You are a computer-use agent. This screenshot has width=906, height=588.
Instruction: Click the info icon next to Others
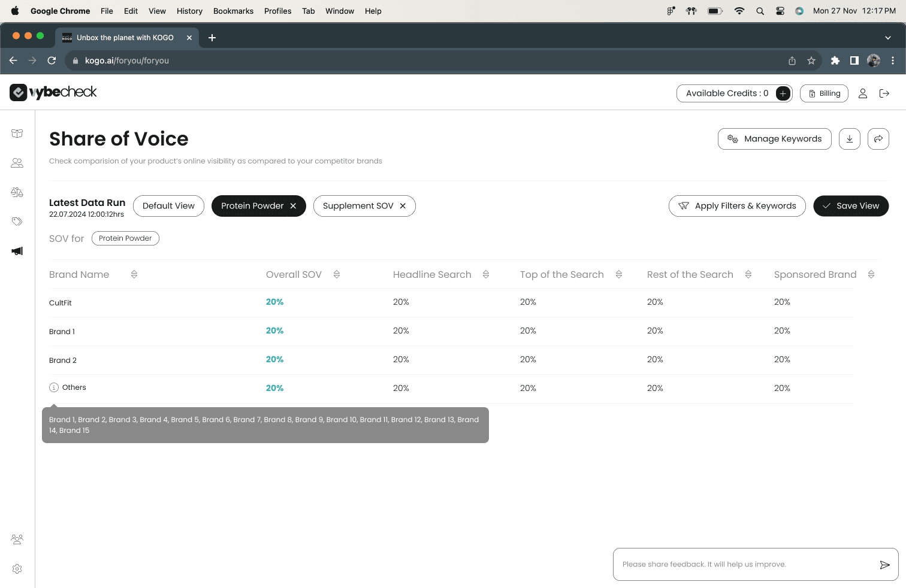coord(54,387)
